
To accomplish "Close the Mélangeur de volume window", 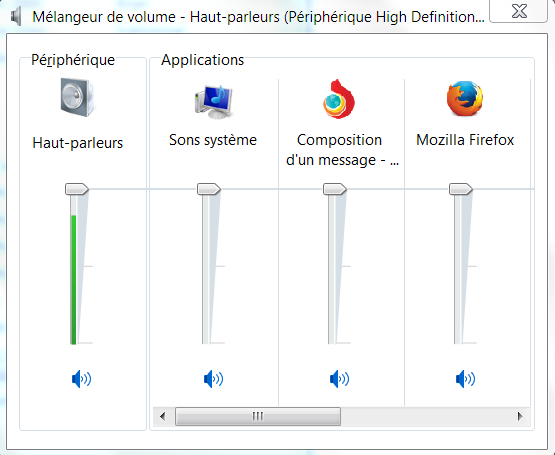I will (519, 11).
